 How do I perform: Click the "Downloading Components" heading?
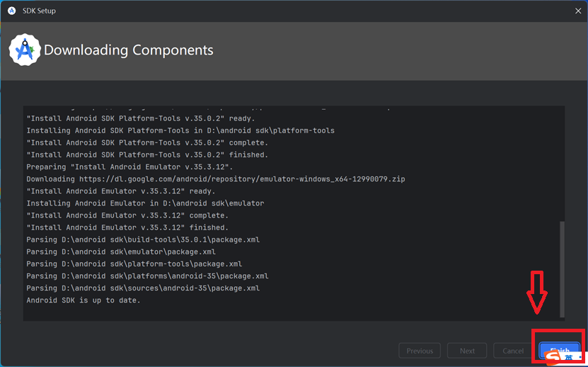129,50
